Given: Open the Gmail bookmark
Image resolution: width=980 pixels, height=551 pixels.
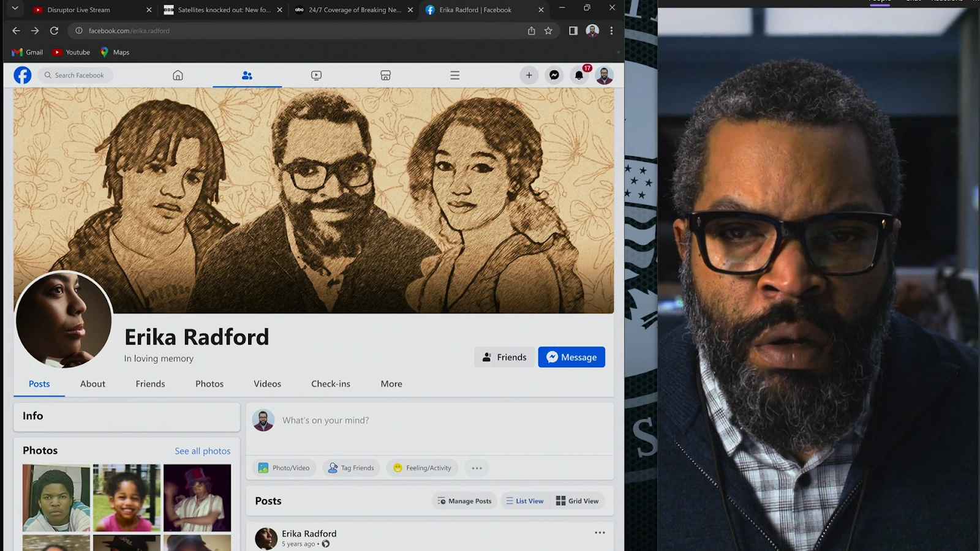Looking at the screenshot, I should coord(28,53).
